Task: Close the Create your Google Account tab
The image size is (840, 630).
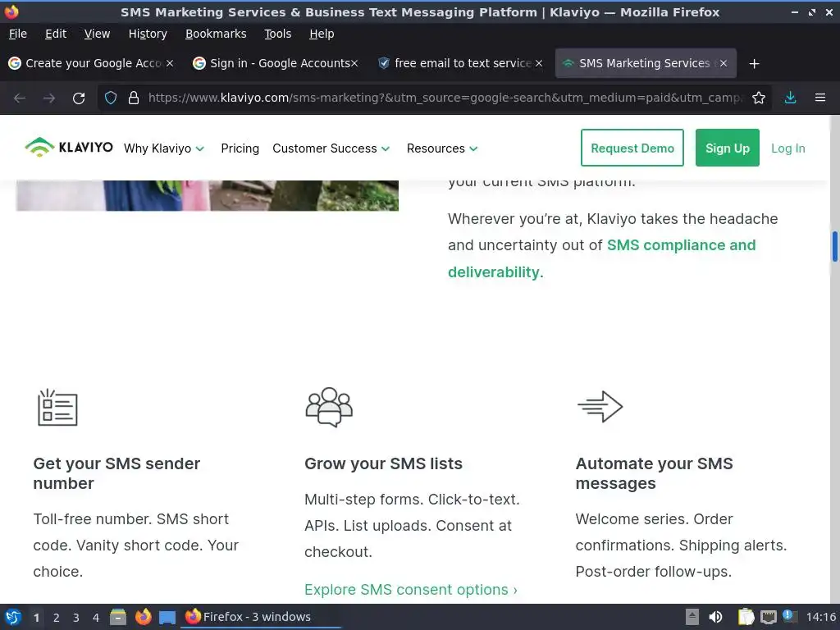Action: pos(169,63)
